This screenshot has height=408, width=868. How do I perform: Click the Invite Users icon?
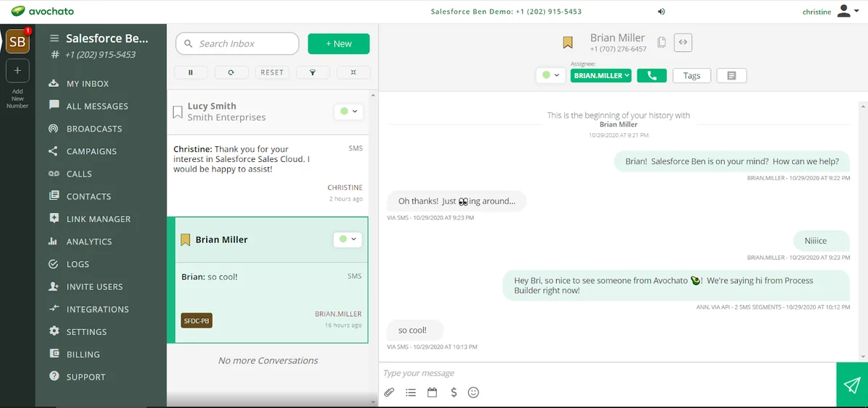[x=54, y=286]
